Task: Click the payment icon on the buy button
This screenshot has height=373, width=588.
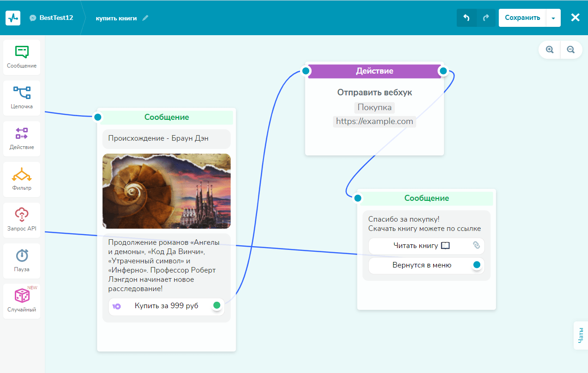Action: pos(117,306)
